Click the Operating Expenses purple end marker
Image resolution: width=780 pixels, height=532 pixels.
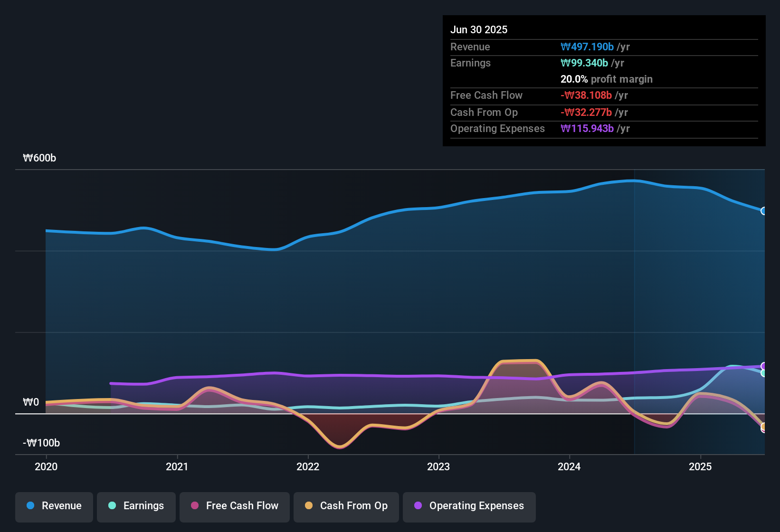(x=764, y=366)
